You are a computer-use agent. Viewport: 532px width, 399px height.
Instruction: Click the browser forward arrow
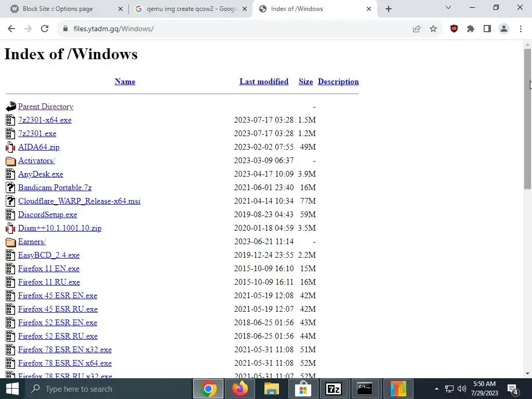pos(28,29)
